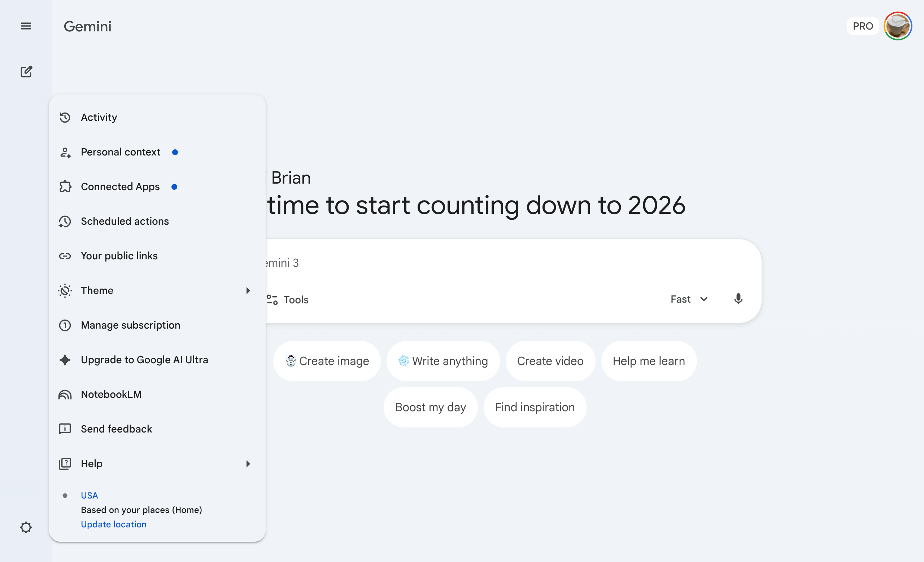This screenshot has width=924, height=562.
Task: Open the Fast model dropdown
Action: click(689, 299)
